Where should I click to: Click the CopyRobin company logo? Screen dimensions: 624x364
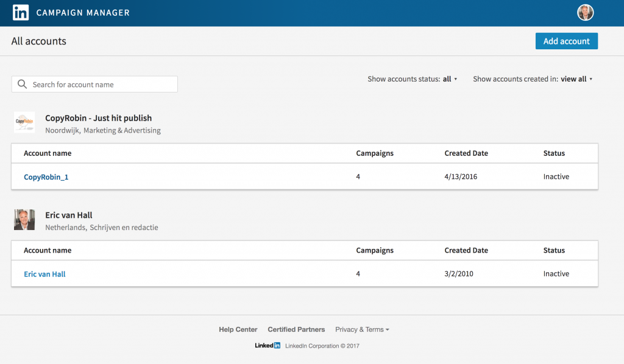coord(24,122)
